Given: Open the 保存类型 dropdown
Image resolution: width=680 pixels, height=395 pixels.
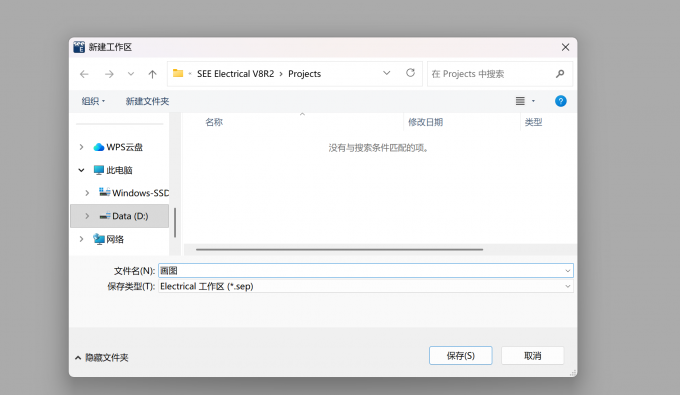Looking at the screenshot, I should (366, 286).
